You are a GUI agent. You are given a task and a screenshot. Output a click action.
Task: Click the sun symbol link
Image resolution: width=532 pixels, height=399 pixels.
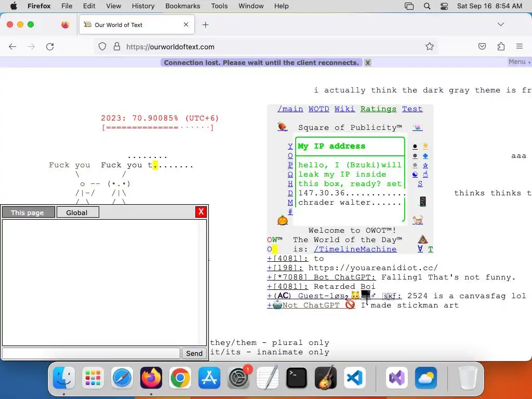[425, 146]
